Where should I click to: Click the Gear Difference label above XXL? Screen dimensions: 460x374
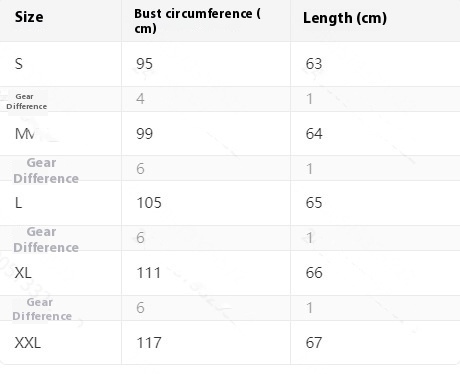(42, 309)
